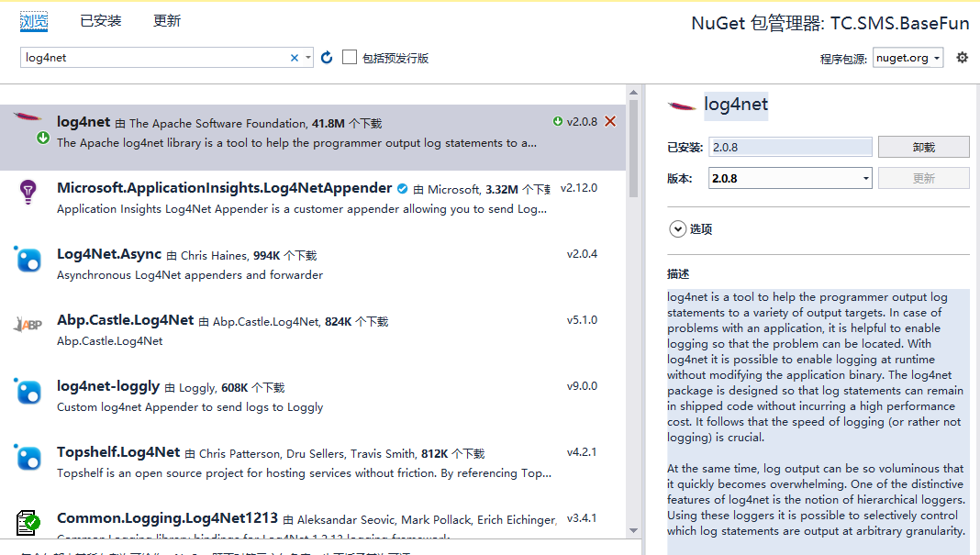Click the log4net feather icon in details pane
980x555 pixels.
point(682,105)
